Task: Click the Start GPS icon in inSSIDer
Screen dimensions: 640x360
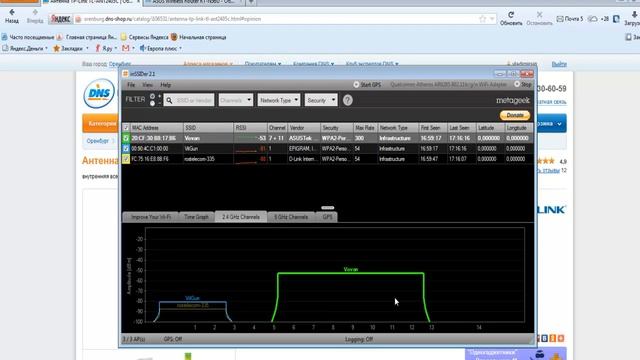Action: coord(356,84)
